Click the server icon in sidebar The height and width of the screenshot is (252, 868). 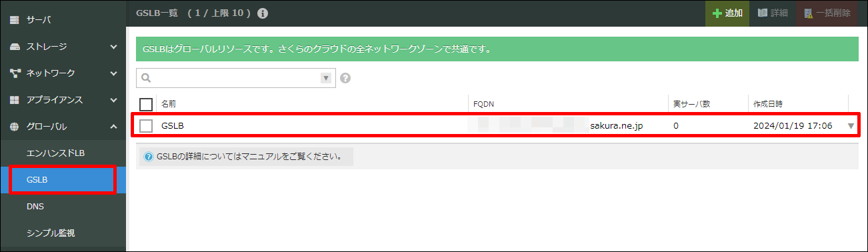tap(14, 20)
